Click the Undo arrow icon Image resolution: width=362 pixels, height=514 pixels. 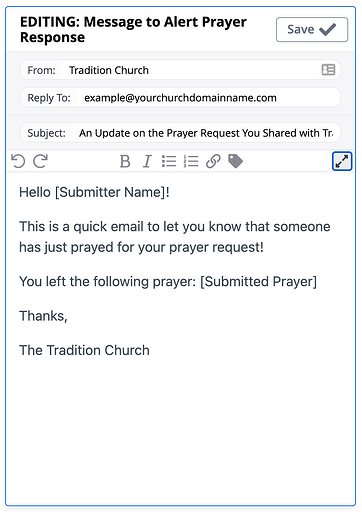(18, 161)
